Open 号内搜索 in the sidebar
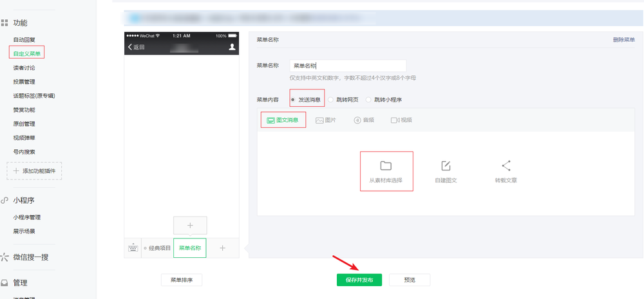The height and width of the screenshot is (299, 644). pyautogui.click(x=24, y=152)
